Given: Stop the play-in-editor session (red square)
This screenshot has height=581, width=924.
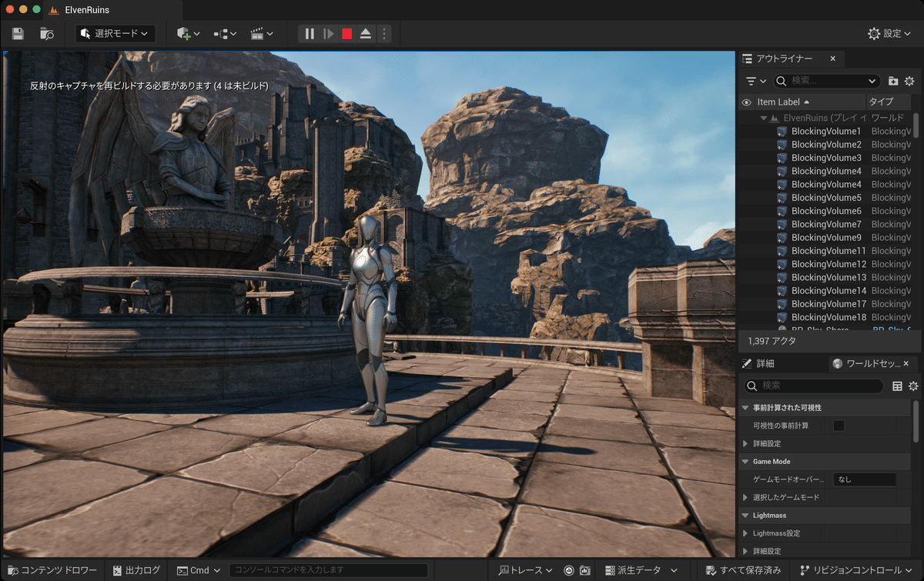Looking at the screenshot, I should pos(346,33).
